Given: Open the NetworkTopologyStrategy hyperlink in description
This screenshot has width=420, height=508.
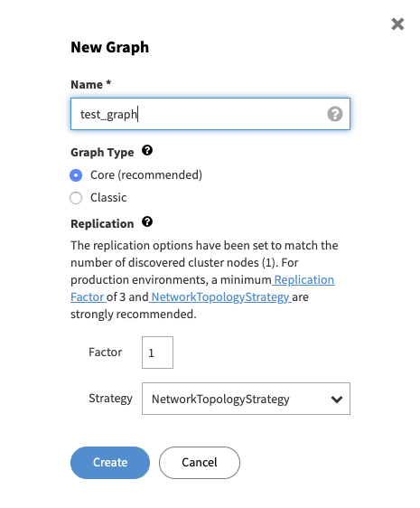Looking at the screenshot, I should (x=220, y=296).
